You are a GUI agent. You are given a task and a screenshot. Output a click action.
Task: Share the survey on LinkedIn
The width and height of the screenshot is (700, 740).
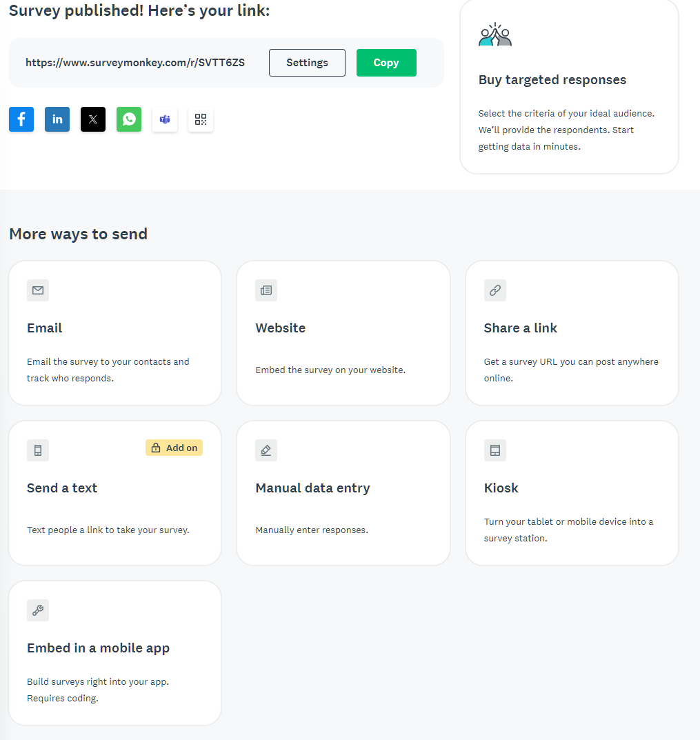57,119
